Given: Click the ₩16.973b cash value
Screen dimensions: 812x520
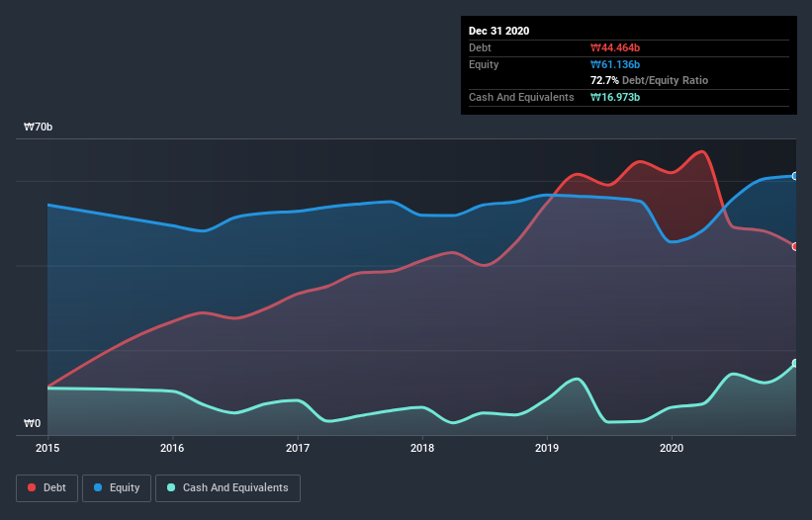Looking at the screenshot, I should 615,97.
